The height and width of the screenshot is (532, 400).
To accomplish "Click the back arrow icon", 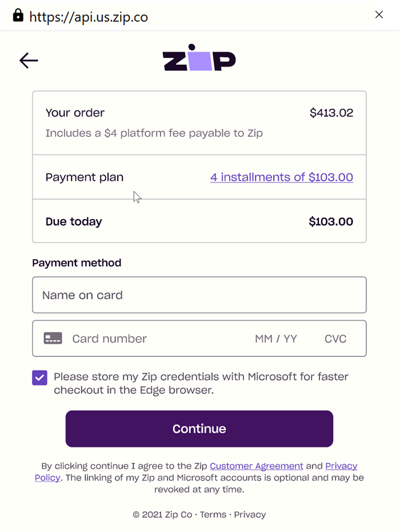I will click(29, 61).
